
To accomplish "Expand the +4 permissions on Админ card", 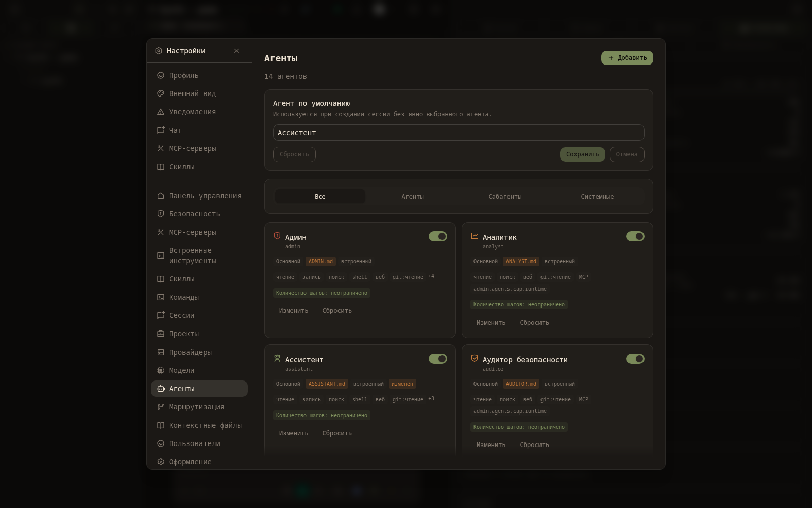I will pyautogui.click(x=431, y=276).
